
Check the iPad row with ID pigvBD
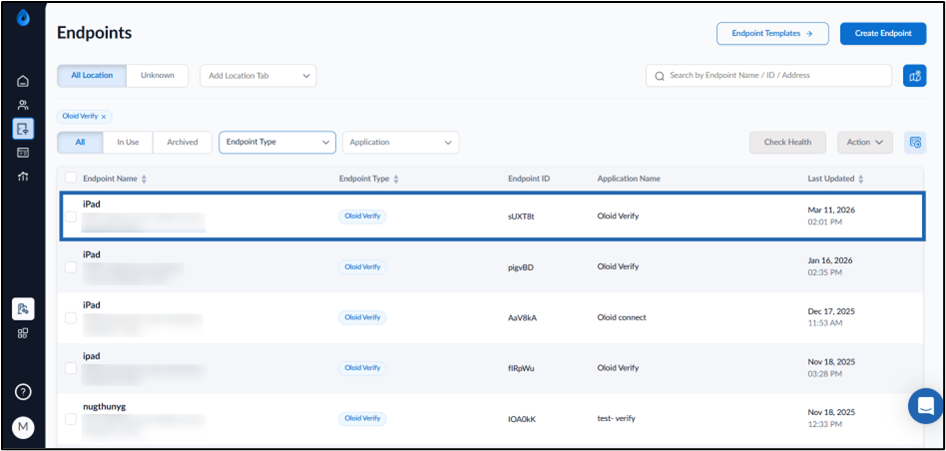(71, 266)
